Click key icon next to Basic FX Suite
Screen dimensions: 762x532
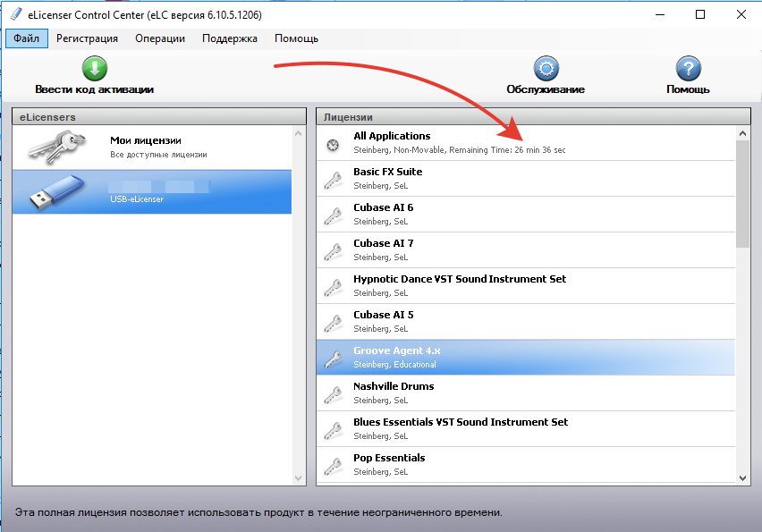(x=333, y=180)
